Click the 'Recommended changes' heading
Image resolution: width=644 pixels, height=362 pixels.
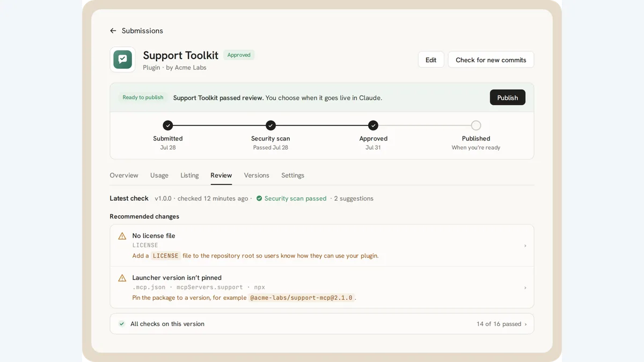[x=144, y=217]
